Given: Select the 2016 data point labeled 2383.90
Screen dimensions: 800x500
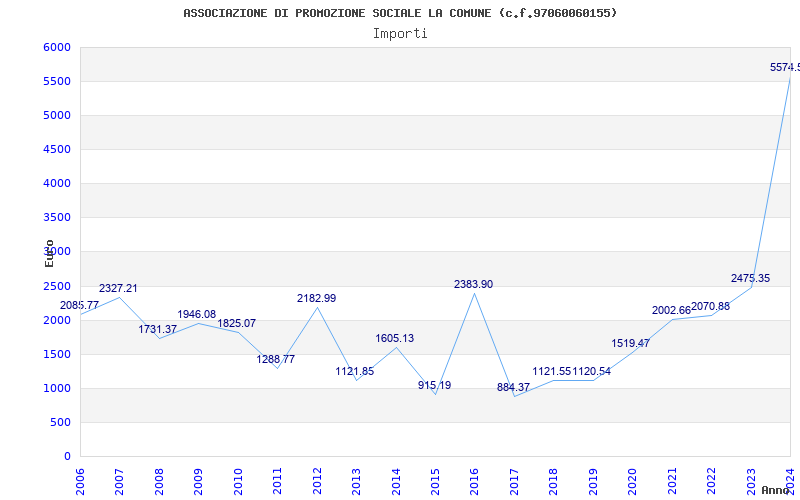Looking at the screenshot, I should (x=473, y=284).
